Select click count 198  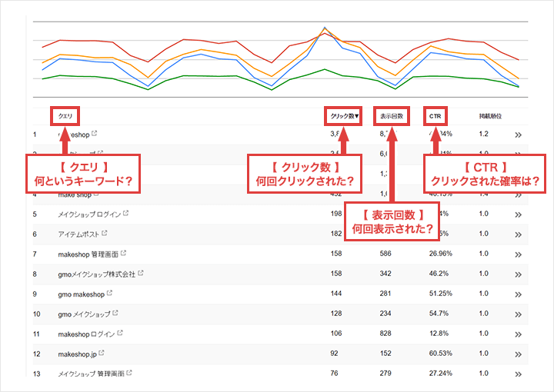[336, 214]
